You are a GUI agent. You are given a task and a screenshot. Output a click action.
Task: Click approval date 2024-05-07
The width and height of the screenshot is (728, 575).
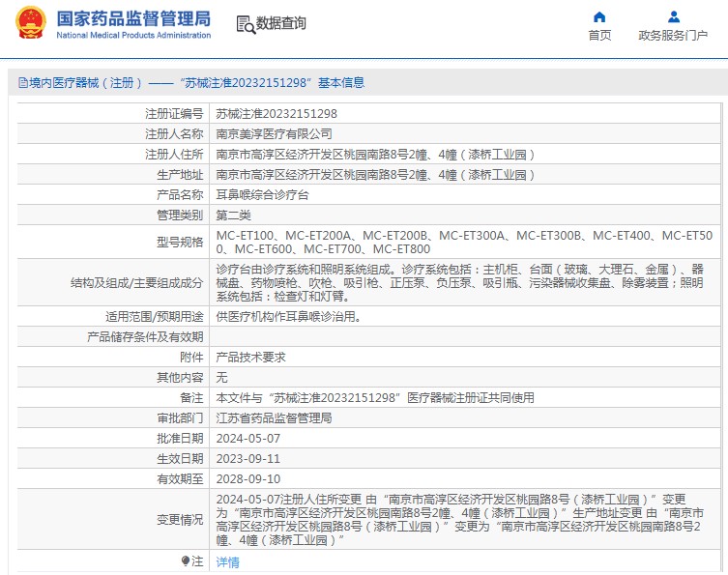pyautogui.click(x=248, y=439)
